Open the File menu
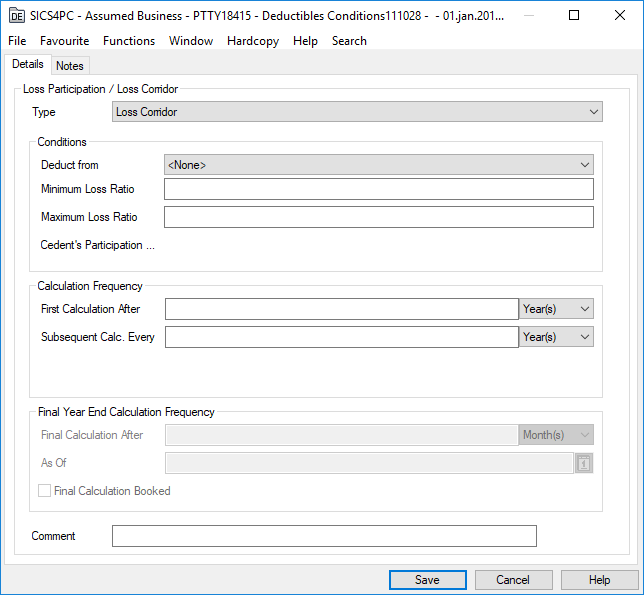644x595 pixels. (17, 41)
